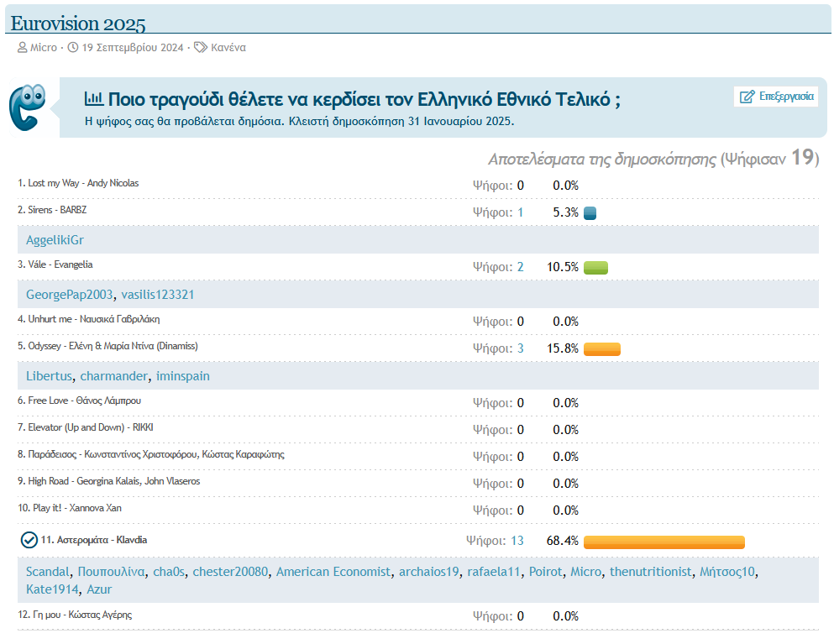Click the Αποτελέσματα της δημοσκόπησης heading
Viewport: 834px width, 644px height.
pos(601,159)
